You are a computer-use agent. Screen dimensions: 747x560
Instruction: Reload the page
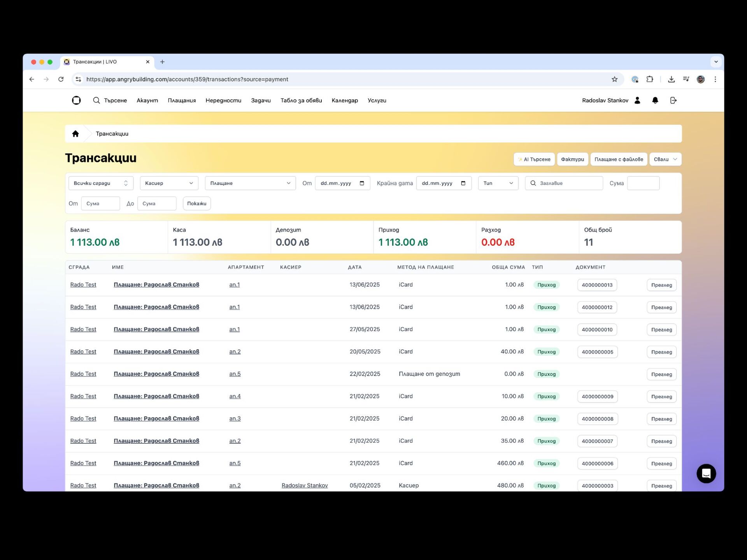click(61, 79)
